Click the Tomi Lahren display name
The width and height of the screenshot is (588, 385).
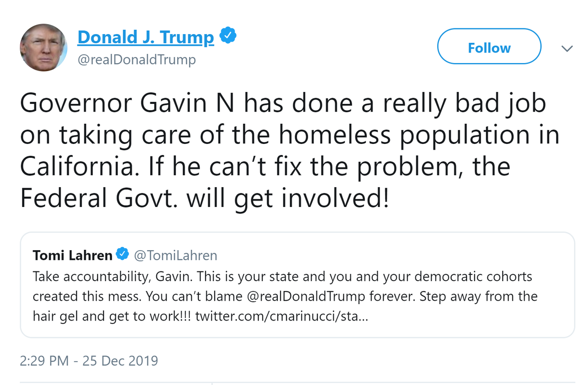coord(72,255)
